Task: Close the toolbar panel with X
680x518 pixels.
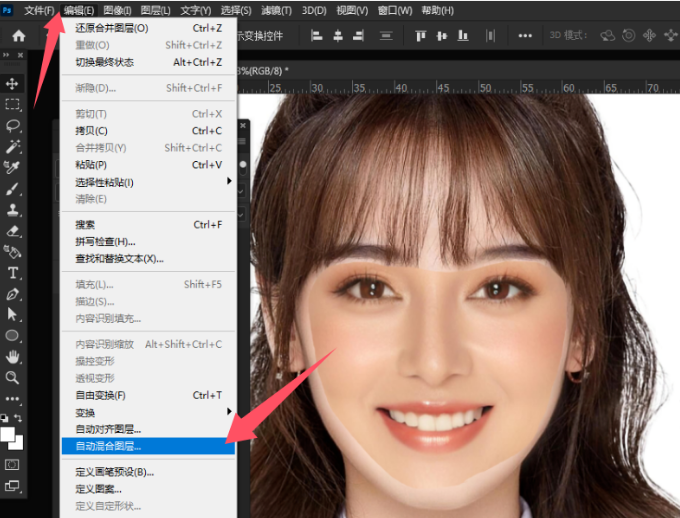Action: click(x=20, y=55)
